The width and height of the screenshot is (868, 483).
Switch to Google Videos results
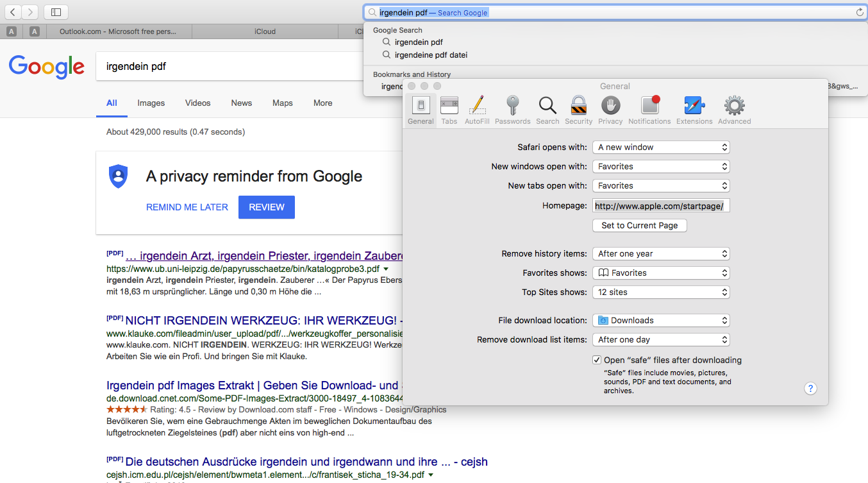198,103
